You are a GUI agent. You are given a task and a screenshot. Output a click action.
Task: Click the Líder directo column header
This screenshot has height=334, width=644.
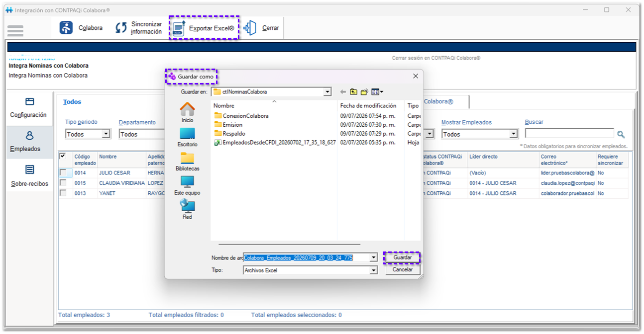coord(503,160)
